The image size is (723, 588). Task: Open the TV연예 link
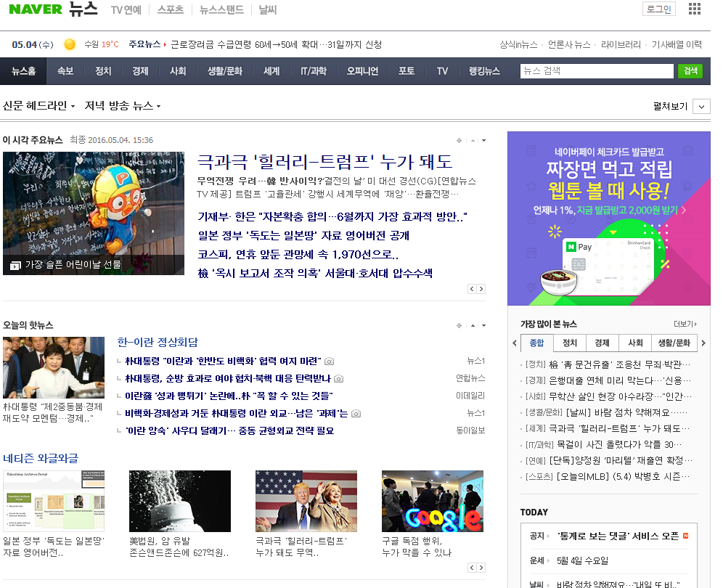(126, 9)
